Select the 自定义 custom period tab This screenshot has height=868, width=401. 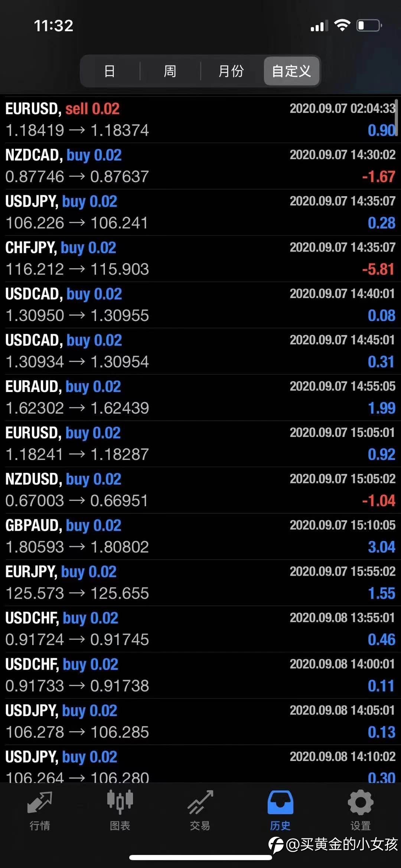[x=291, y=71]
